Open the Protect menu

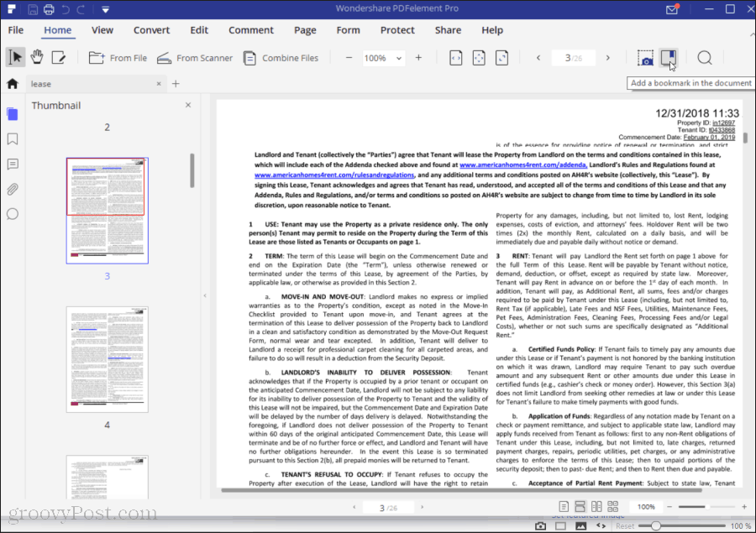point(396,29)
